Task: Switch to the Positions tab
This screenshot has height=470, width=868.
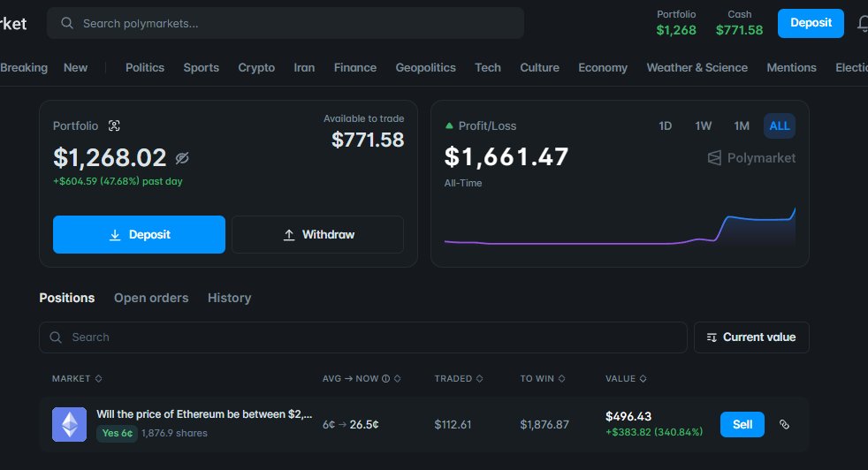Action: tap(67, 298)
